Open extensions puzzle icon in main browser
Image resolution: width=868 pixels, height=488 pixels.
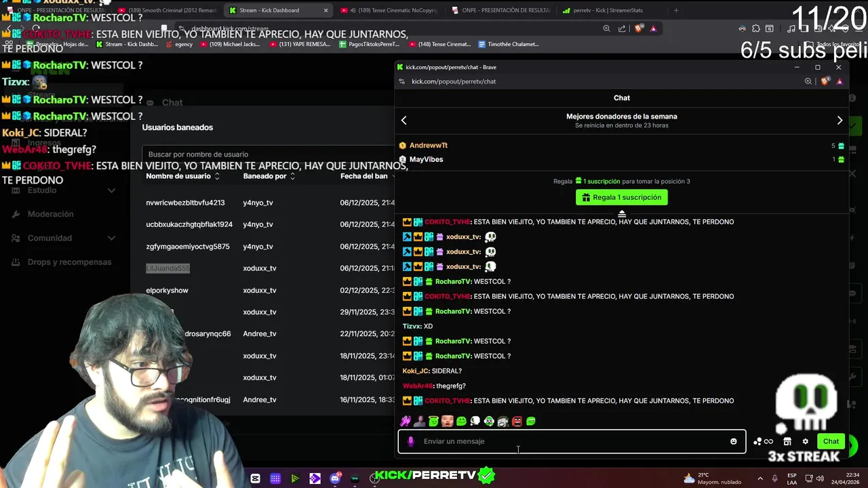(x=756, y=28)
